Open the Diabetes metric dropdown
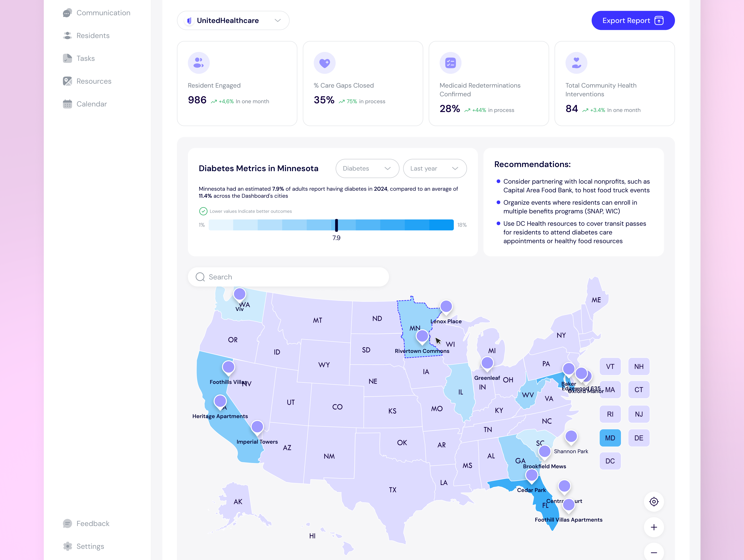This screenshot has height=560, width=744. (x=367, y=168)
